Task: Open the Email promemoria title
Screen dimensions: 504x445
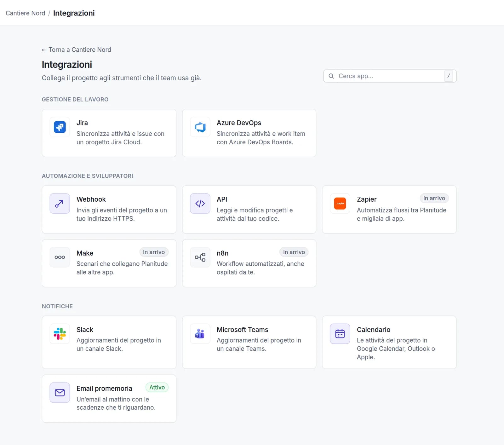Action: [104, 389]
